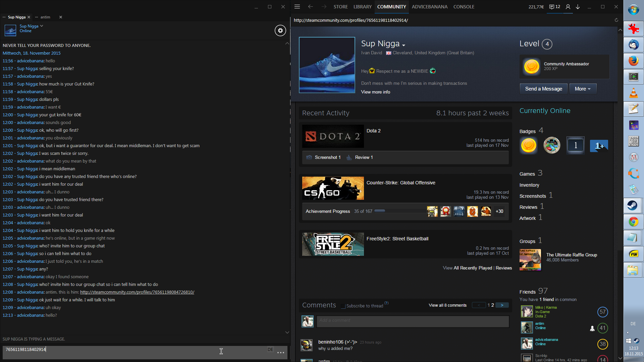
Task: Click the CS:GO achievement progress bar
Action: [x=399, y=211]
